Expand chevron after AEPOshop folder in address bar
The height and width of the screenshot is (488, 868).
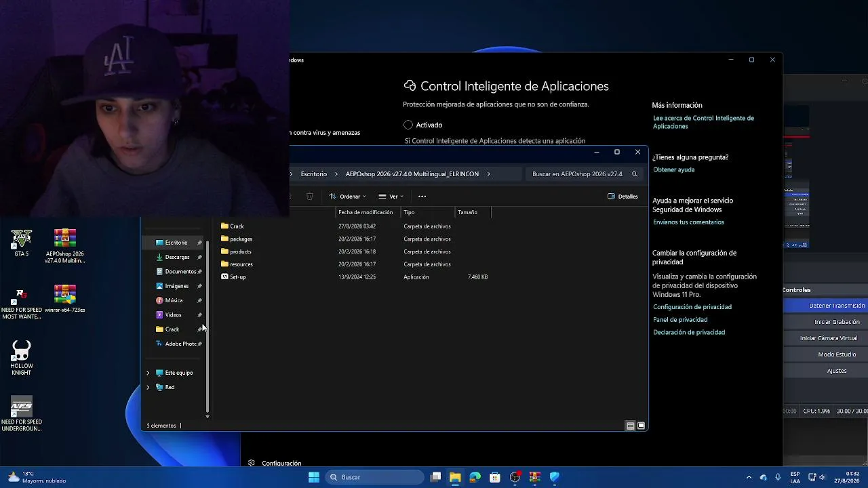pos(488,174)
